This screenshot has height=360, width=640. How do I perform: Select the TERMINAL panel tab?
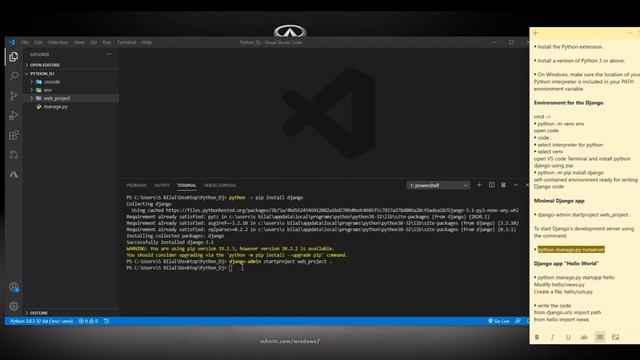187,185
